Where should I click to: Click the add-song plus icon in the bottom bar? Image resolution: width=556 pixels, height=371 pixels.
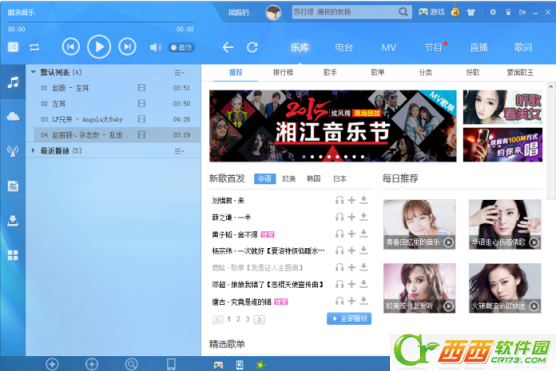[52, 364]
